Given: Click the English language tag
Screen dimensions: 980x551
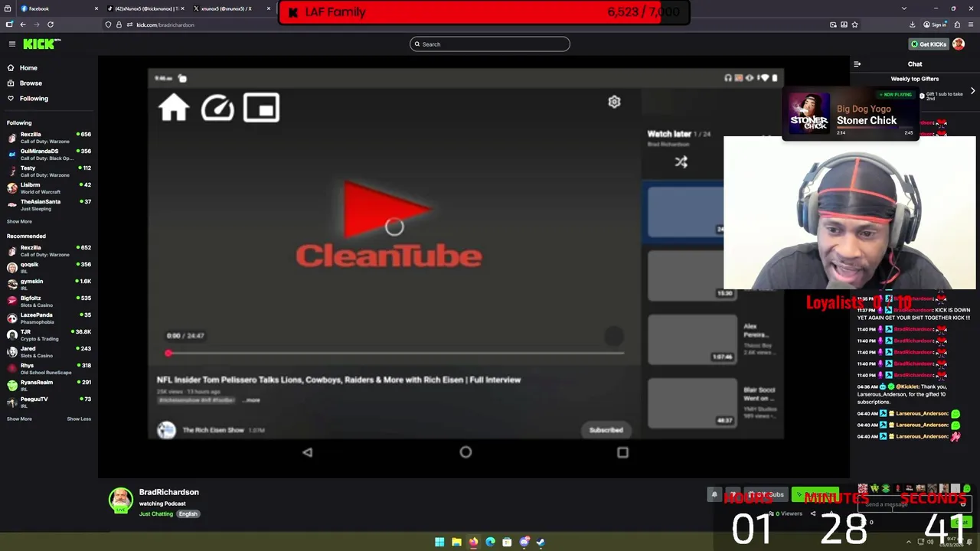Looking at the screenshot, I should [x=188, y=514].
